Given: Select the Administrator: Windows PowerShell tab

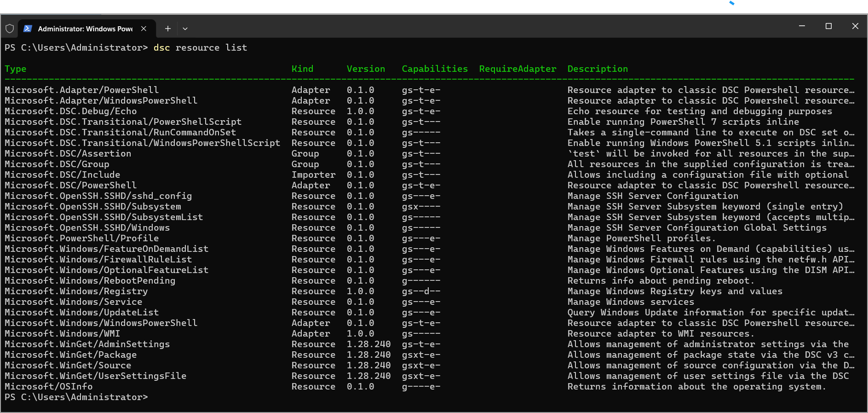Looking at the screenshot, I should pos(87,29).
